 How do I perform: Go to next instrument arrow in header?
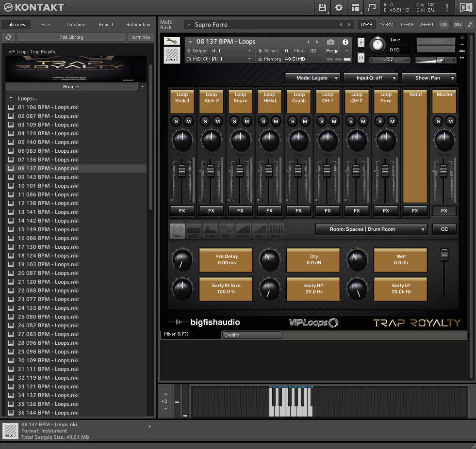pyautogui.click(x=317, y=42)
